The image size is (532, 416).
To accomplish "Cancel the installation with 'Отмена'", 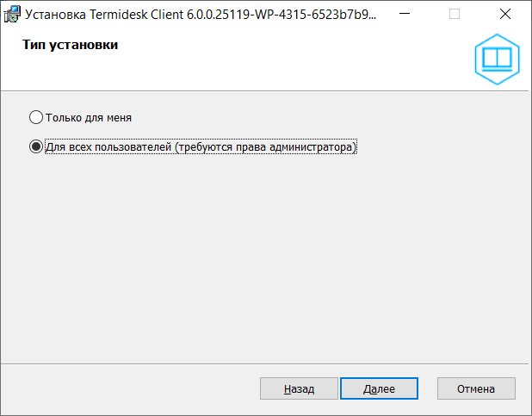I will click(476, 389).
